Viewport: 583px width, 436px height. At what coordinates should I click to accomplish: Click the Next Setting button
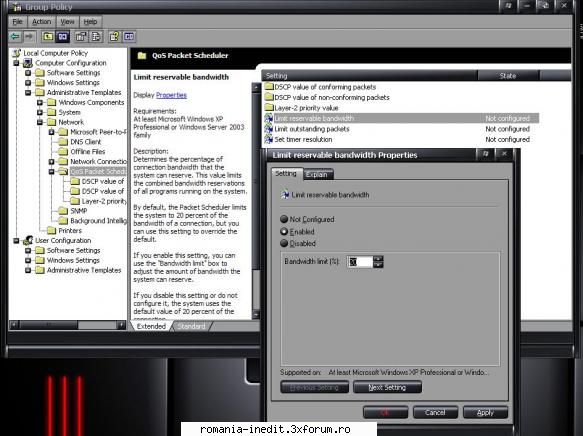pos(387,387)
